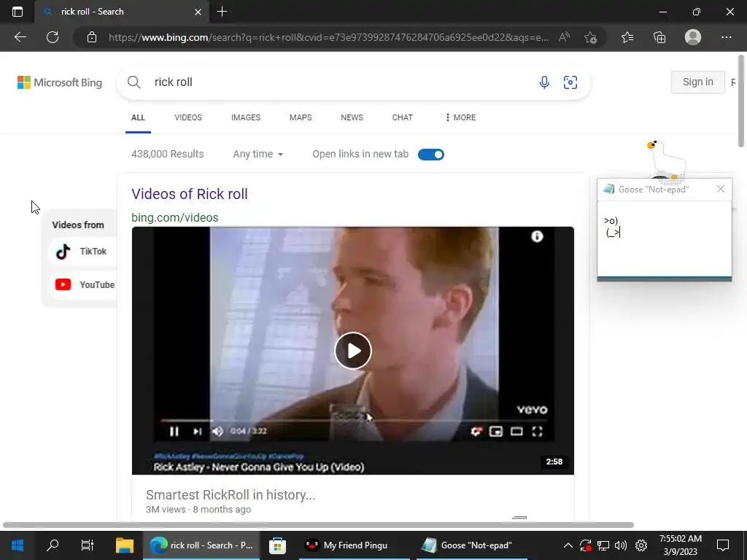
Task: Open the CHAT tab
Action: [403, 117]
